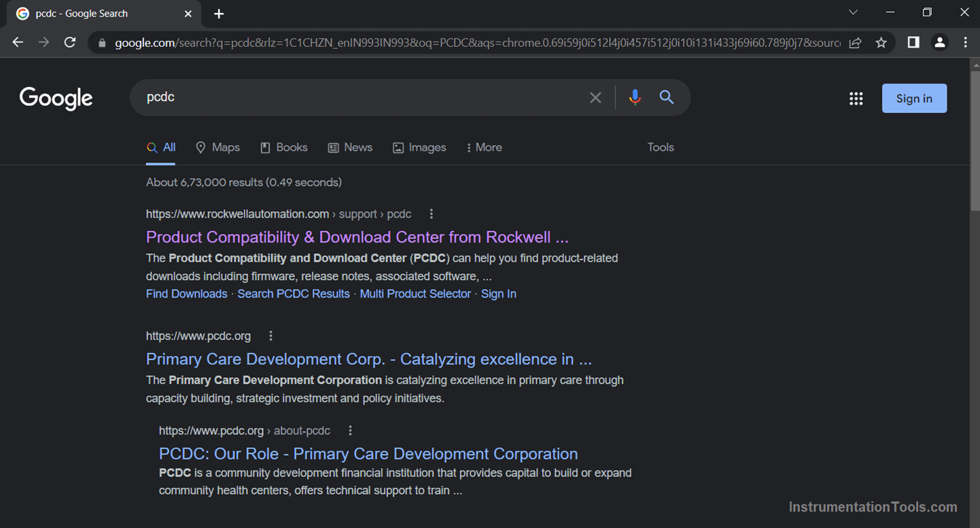980x528 pixels.
Task: View site information via lock icon
Action: click(102, 43)
